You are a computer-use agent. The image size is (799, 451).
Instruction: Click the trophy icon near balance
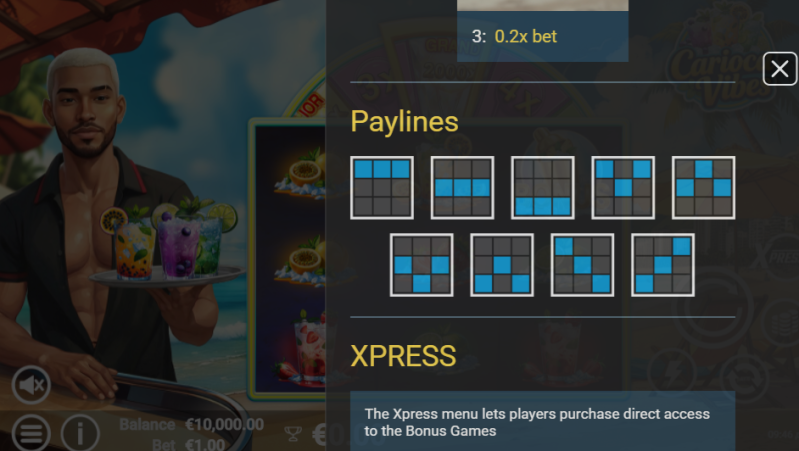pyautogui.click(x=293, y=434)
